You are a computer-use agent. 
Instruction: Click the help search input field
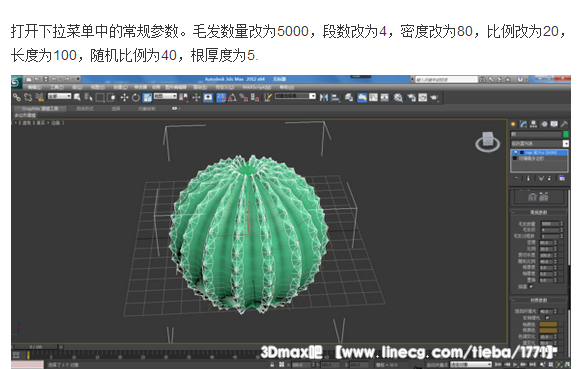447,79
